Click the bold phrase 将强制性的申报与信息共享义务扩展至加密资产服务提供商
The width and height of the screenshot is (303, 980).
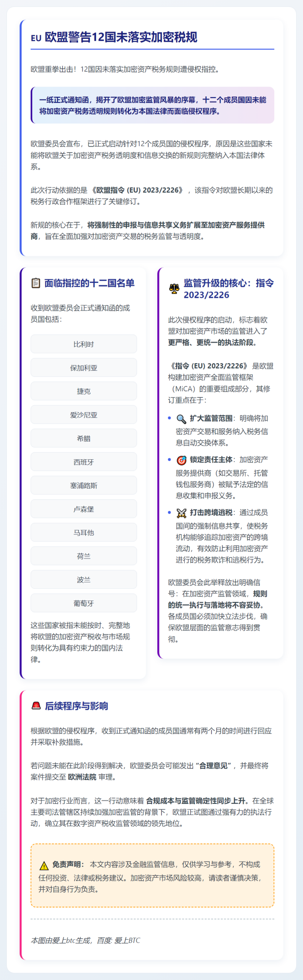pyautogui.click(x=148, y=230)
